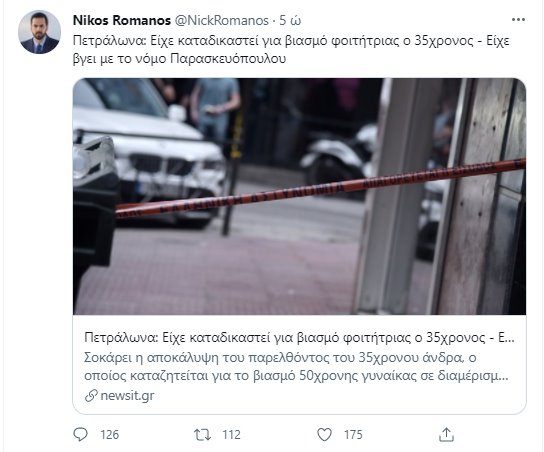Click the 112 retweets count

(231, 435)
